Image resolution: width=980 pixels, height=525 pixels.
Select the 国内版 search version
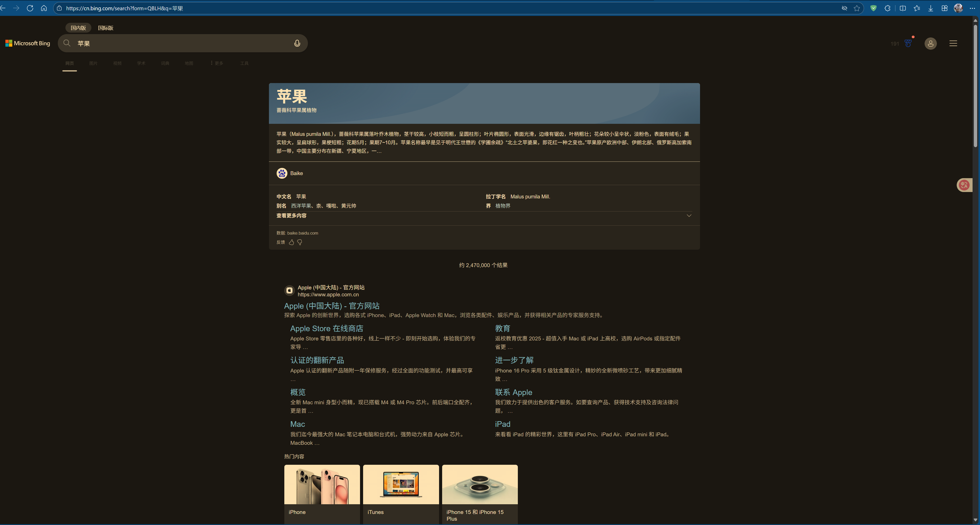(x=78, y=28)
